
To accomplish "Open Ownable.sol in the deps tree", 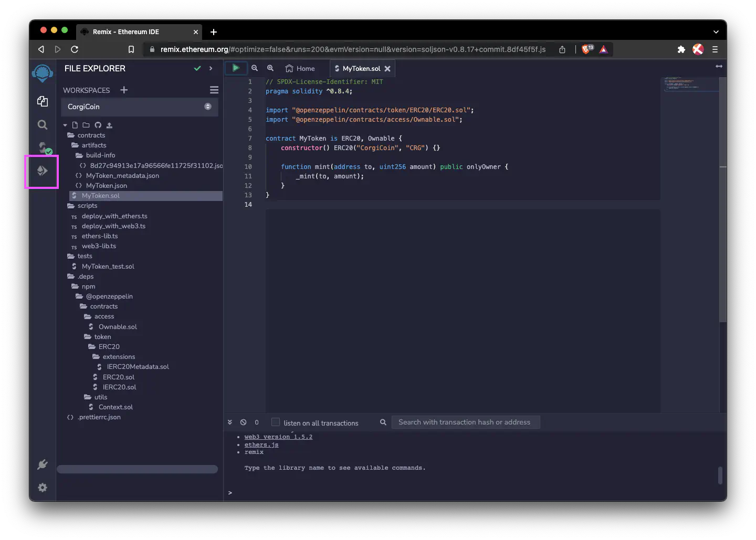I will tap(118, 327).
